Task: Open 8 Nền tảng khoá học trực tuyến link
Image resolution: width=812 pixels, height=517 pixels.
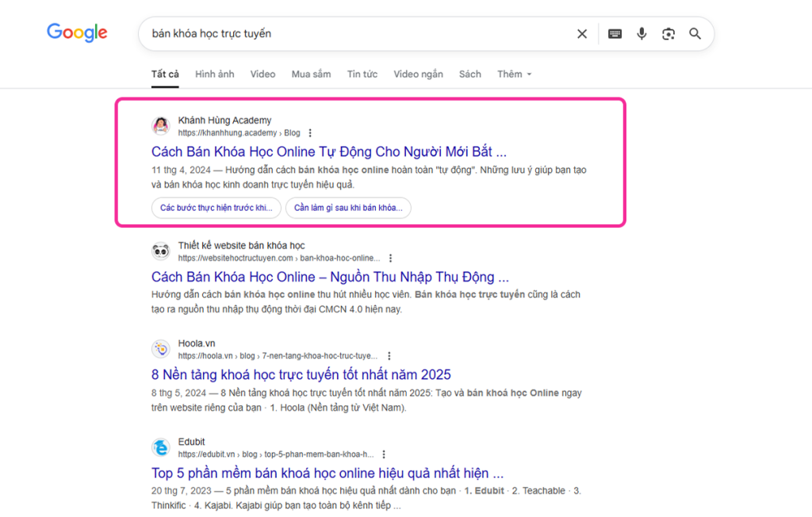Action: [301, 374]
